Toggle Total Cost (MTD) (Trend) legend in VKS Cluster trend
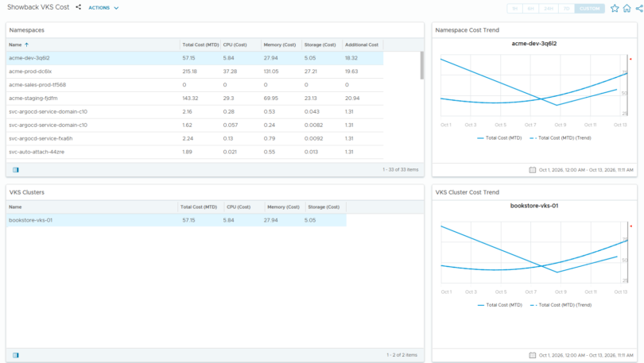Screen dimensions: 644x363 pyautogui.click(x=561, y=305)
